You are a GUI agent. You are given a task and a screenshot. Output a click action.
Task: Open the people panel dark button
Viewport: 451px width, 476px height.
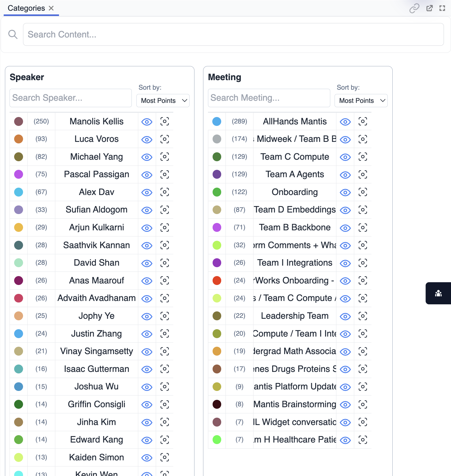438,293
